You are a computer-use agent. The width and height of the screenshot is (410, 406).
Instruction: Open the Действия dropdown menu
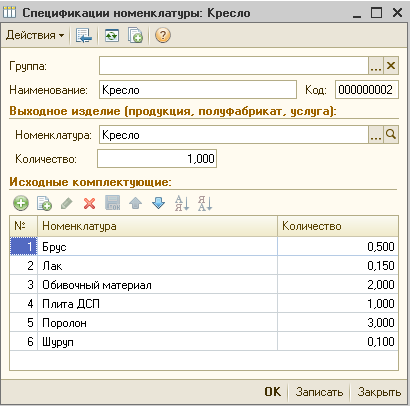coord(35,35)
